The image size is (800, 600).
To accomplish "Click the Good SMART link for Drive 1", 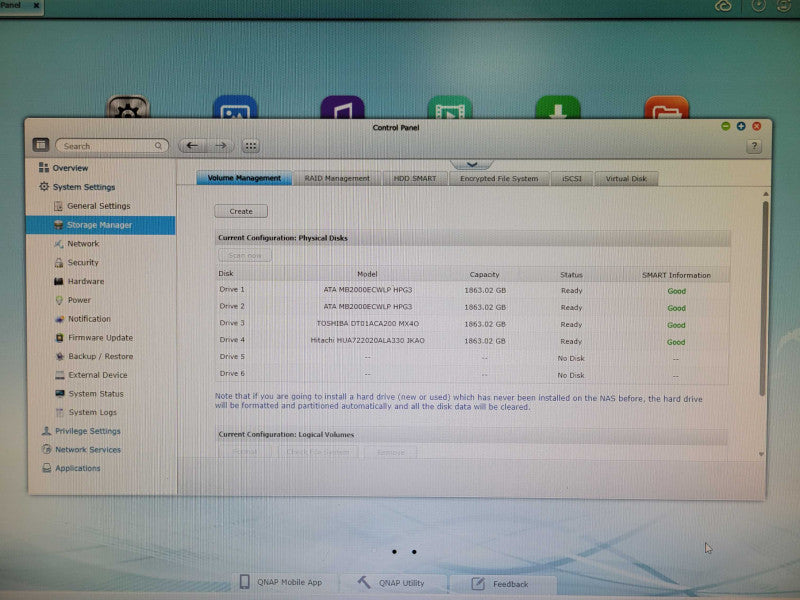I will 676,291.
